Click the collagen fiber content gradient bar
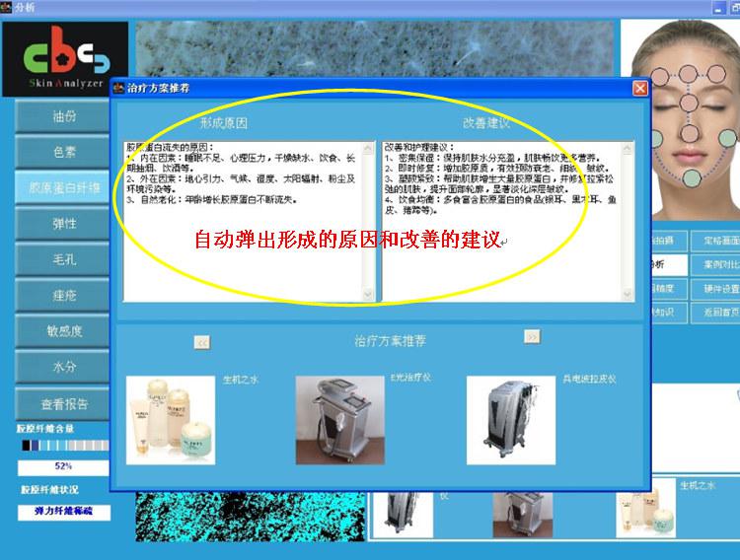The width and height of the screenshot is (740, 560). (x=63, y=446)
